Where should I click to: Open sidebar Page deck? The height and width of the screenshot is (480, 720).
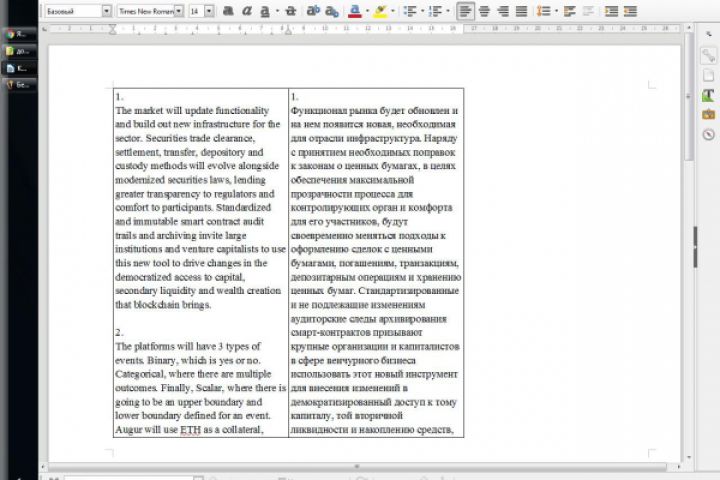(x=709, y=75)
